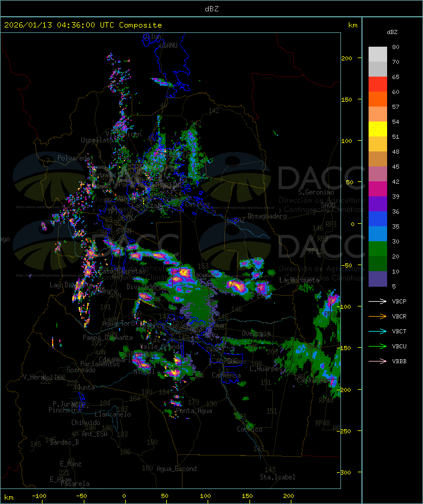The width and height of the screenshot is (423, 504).
Task: Click the dBZ title at top
Action: tap(211, 8)
